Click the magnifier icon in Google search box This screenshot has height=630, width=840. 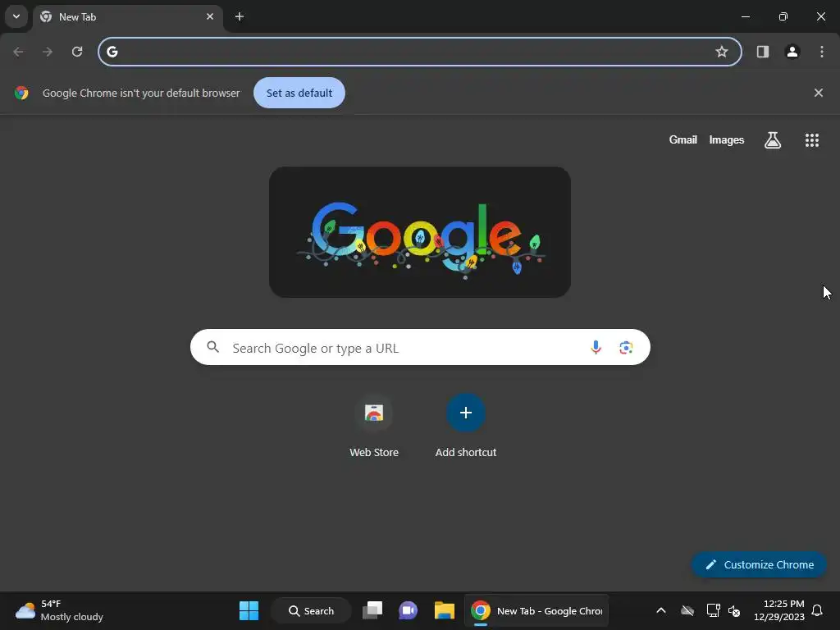(212, 347)
